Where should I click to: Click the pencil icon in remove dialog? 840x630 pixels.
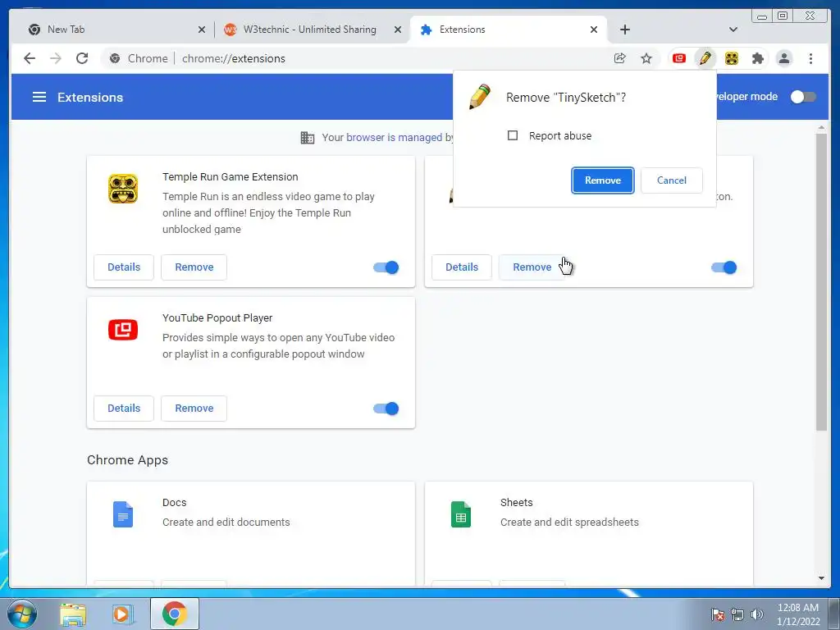click(x=479, y=97)
